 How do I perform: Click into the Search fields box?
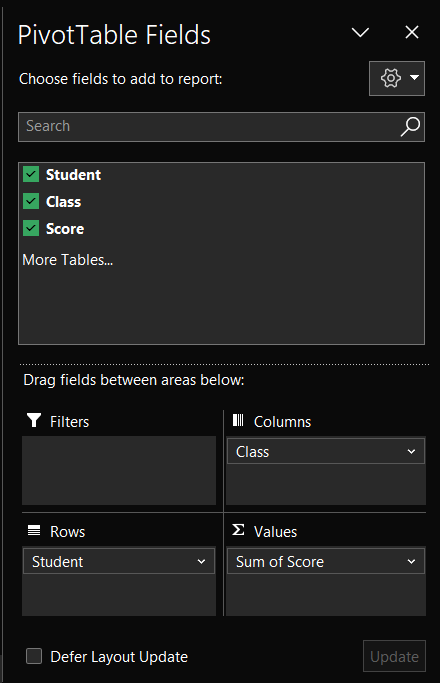(x=221, y=127)
